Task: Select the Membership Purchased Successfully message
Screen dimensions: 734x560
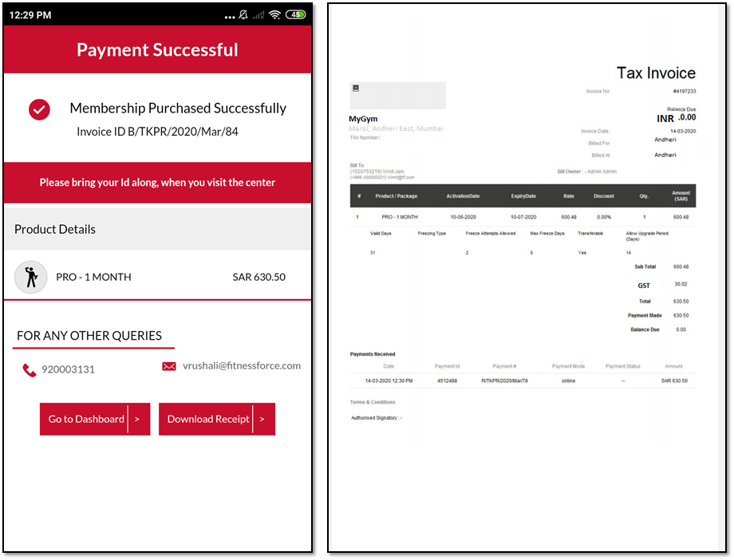Action: point(178,108)
